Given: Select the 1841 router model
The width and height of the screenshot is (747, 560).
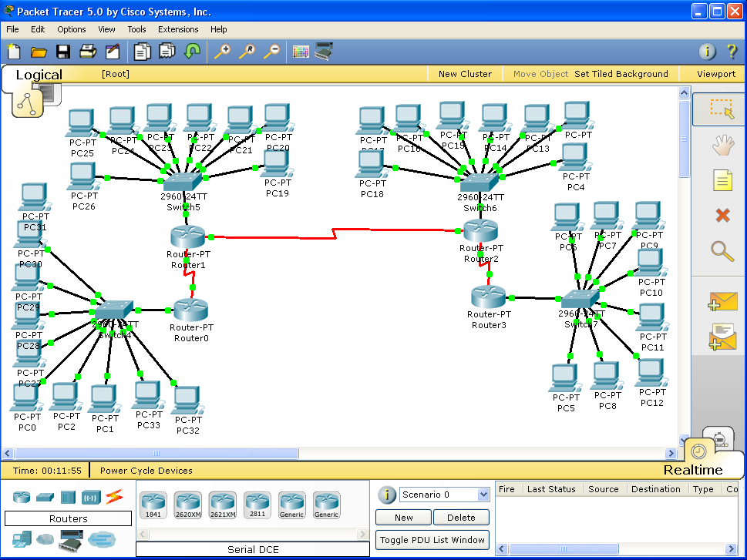Looking at the screenshot, I should pyautogui.click(x=153, y=505).
